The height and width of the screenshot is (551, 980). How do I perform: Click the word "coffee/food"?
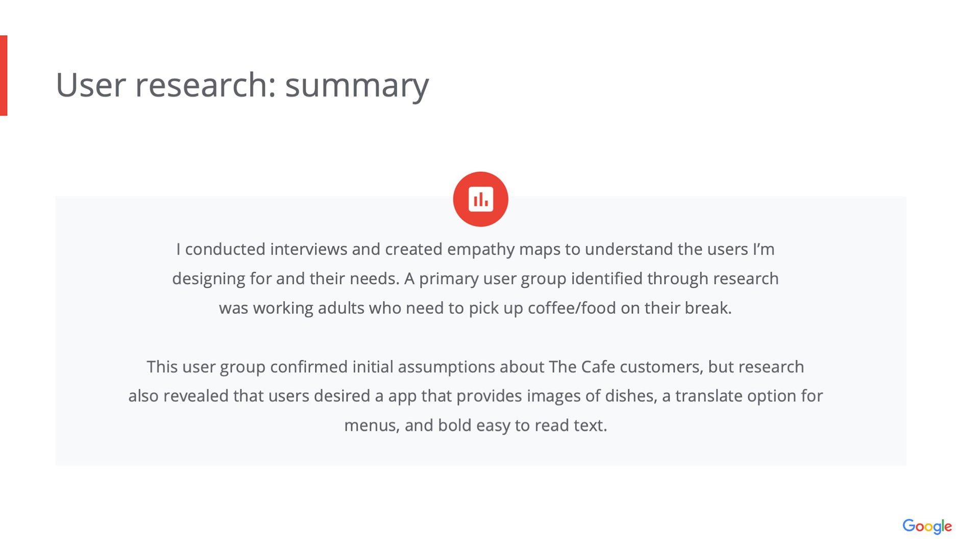pyautogui.click(x=572, y=308)
